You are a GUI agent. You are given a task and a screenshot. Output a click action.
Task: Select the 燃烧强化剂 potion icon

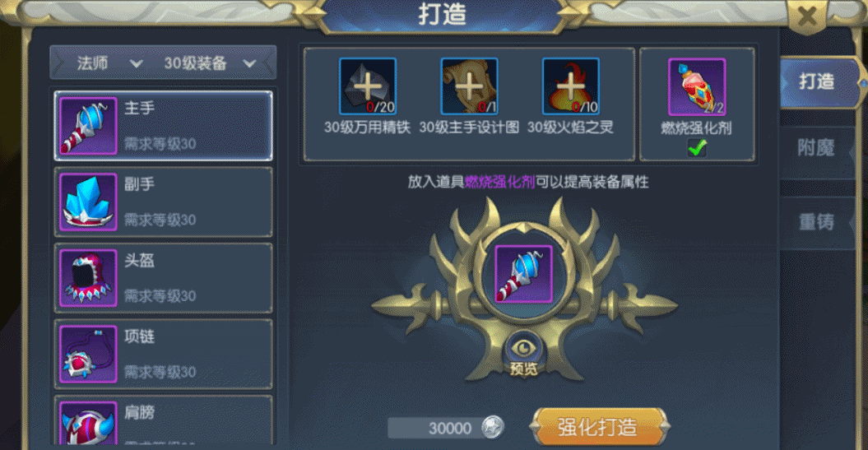coord(696,87)
